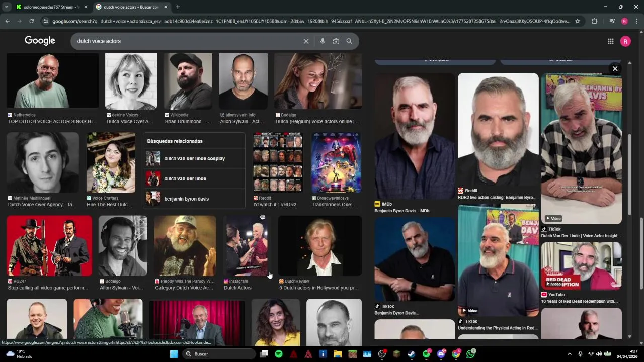Select the dutch voice actors tab
644x362 pixels.
pyautogui.click(x=131, y=7)
